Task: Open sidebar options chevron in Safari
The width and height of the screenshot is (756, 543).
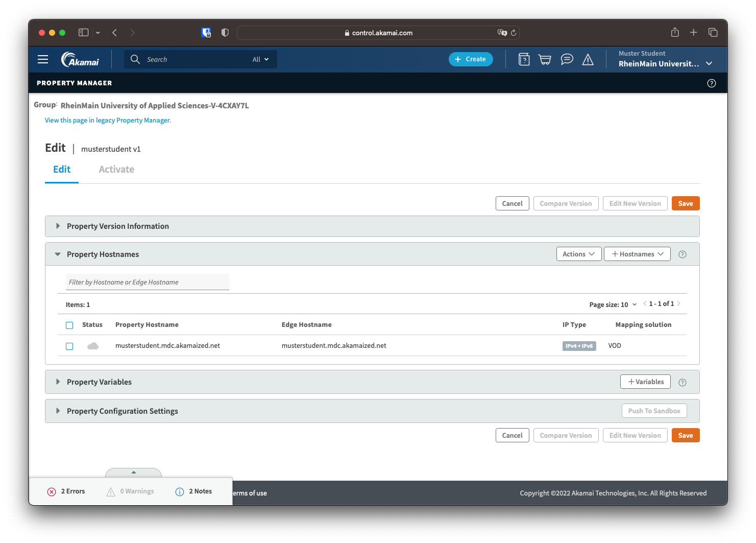Action: pyautogui.click(x=98, y=33)
